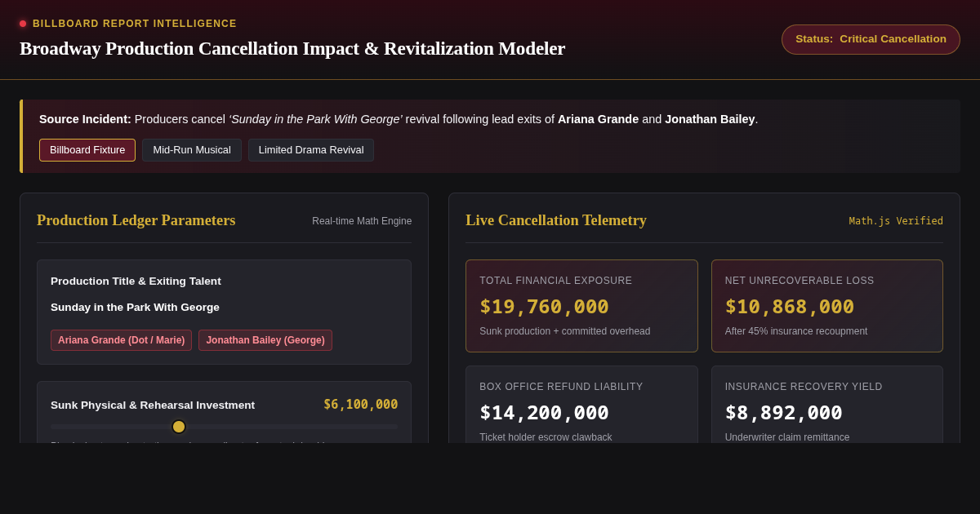Viewport: 980px width, 514px height.
Task: Click the Status: Critical Cancellation badge
Action: 871,39
